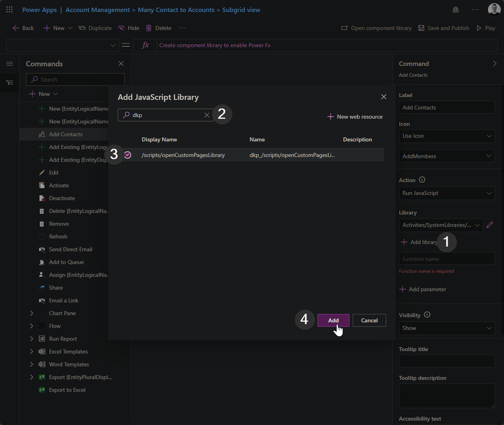
Task: Open the Library selection dropdown
Action: (441, 225)
